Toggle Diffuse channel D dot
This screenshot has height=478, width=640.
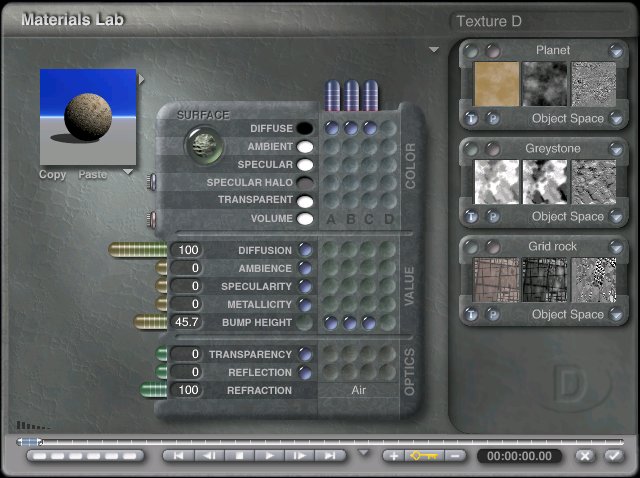pyautogui.click(x=389, y=128)
